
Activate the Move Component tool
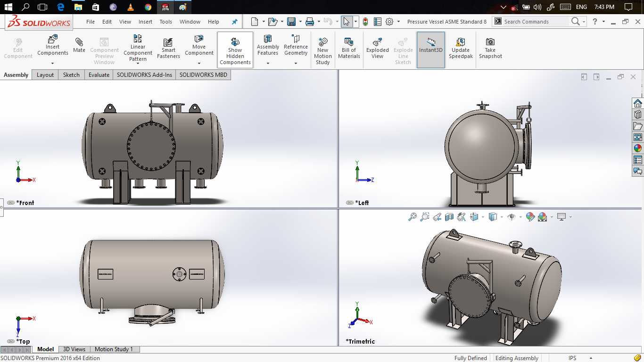(x=199, y=45)
